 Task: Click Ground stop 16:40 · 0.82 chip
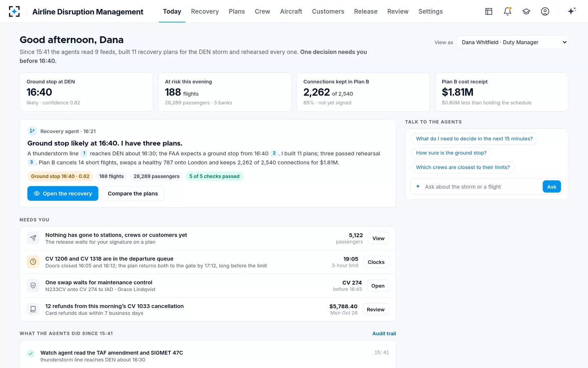pos(60,176)
